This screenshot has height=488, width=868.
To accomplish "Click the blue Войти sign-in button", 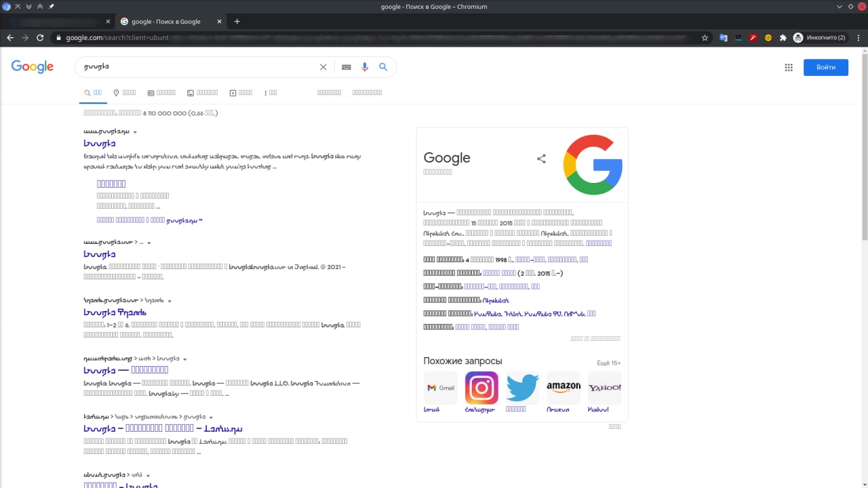I will [826, 67].
